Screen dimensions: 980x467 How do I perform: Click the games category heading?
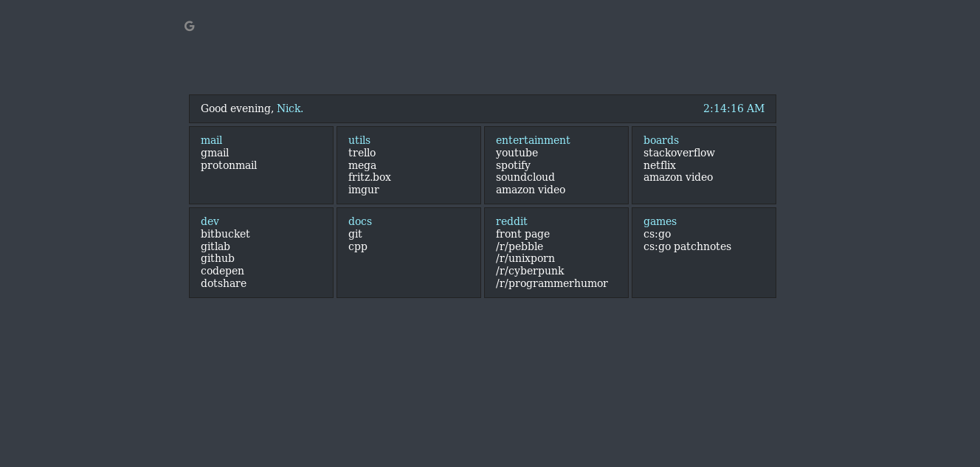(660, 221)
